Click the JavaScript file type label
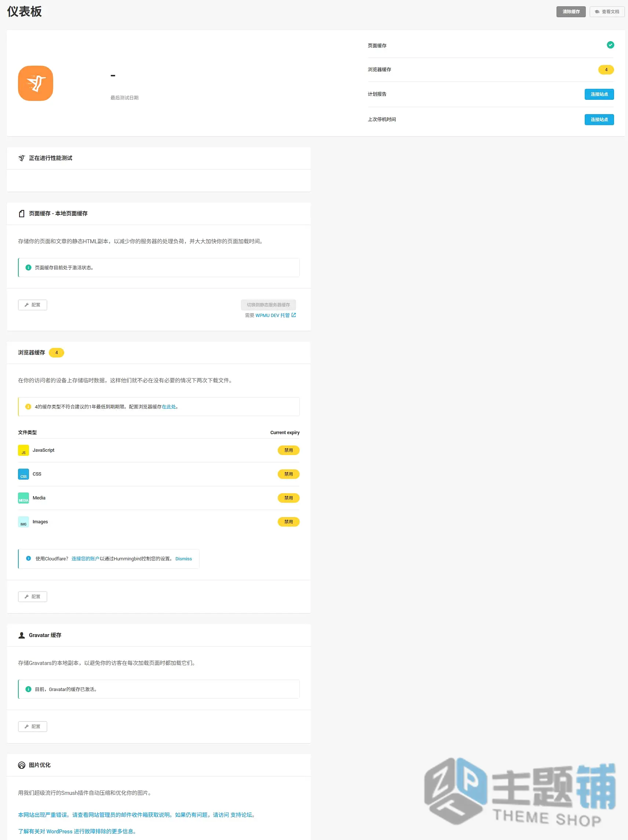This screenshot has height=840, width=628. pyautogui.click(x=44, y=450)
